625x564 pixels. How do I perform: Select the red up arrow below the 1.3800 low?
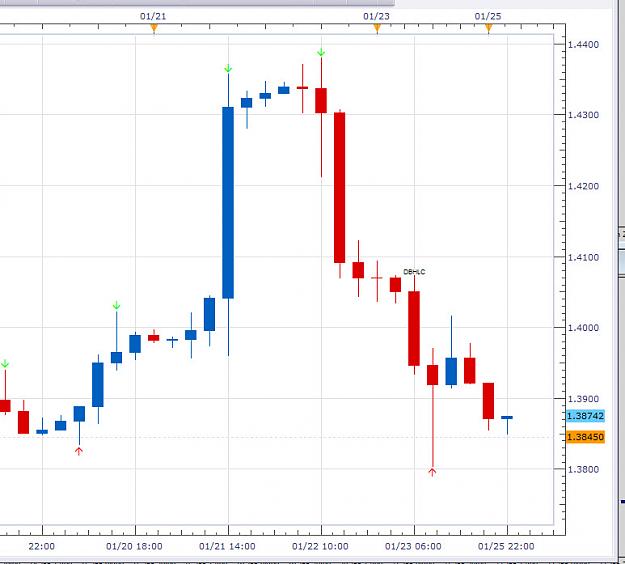pyautogui.click(x=432, y=472)
